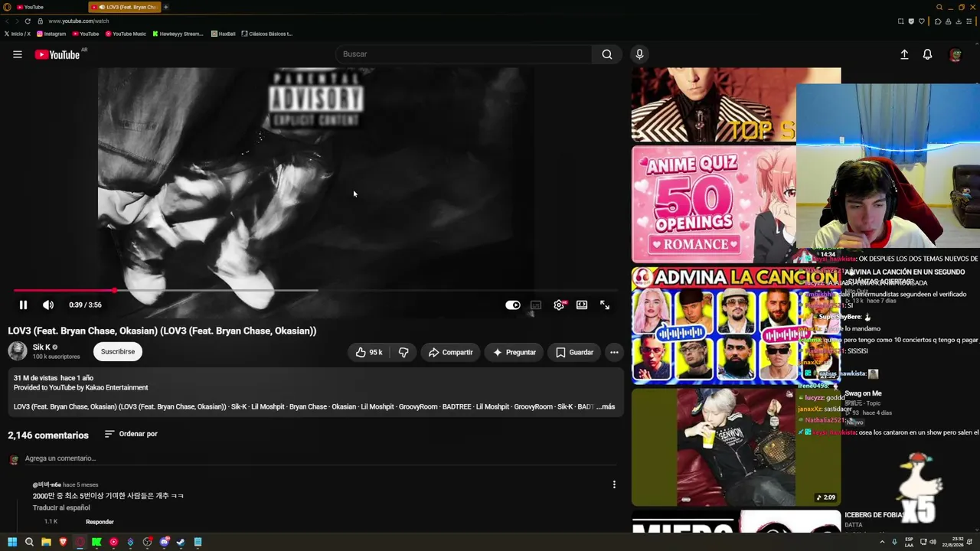Open the Clásicos Básicos bookmark
The height and width of the screenshot is (551, 980).
[x=267, y=34]
